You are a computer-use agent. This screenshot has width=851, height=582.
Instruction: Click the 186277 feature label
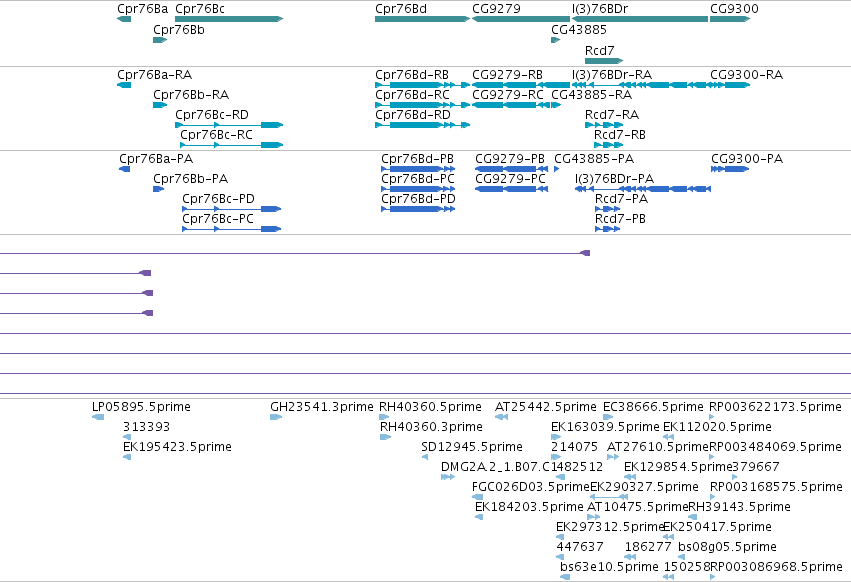coord(648,547)
